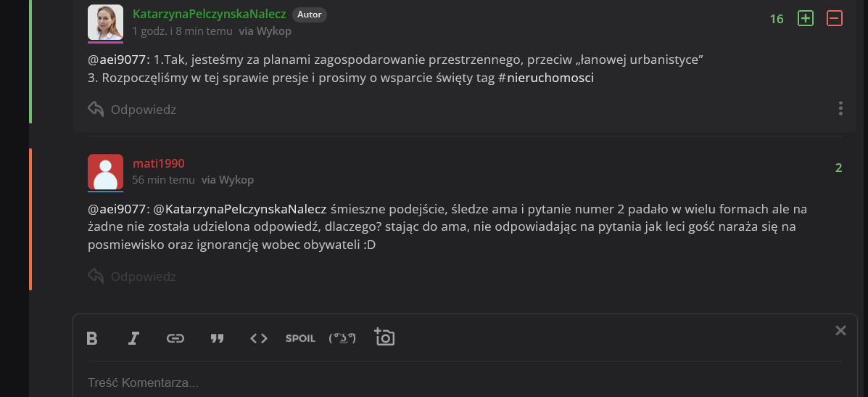The width and height of the screenshot is (868, 397).
Task: Insert code block with angle brackets icon
Action: click(x=259, y=338)
